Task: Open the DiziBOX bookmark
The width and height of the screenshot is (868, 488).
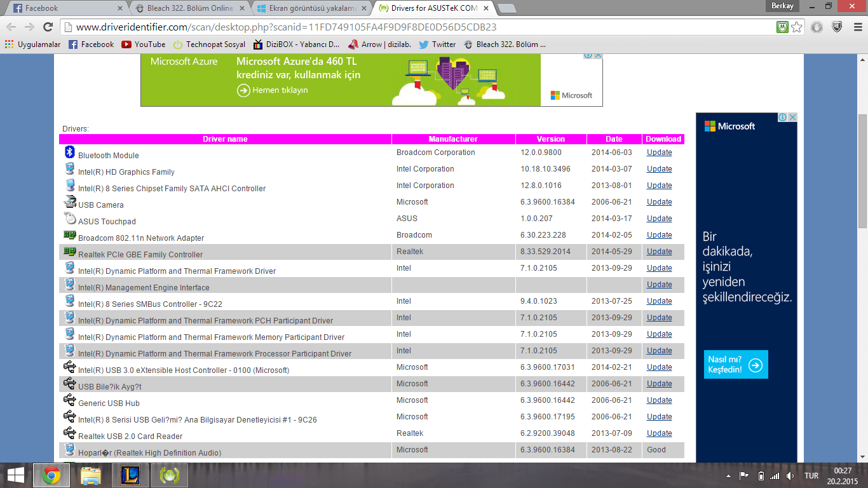Action: [297, 44]
